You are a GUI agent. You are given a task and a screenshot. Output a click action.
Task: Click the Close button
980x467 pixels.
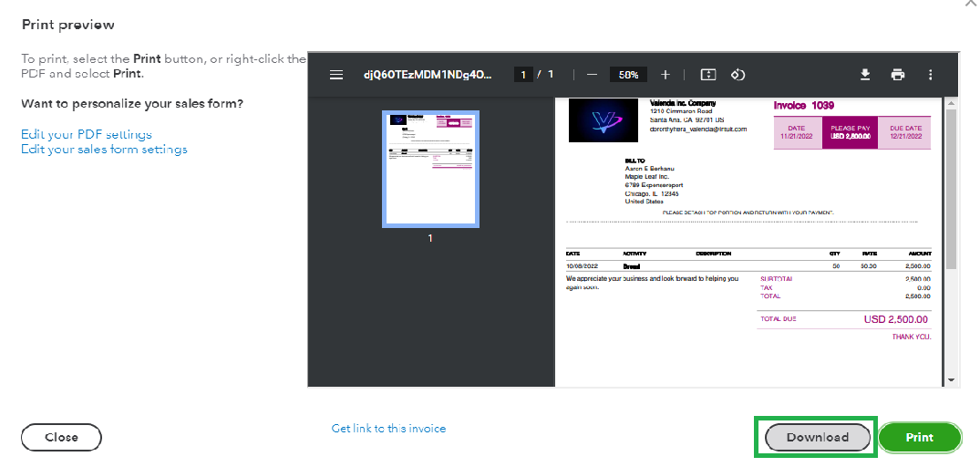click(x=61, y=438)
